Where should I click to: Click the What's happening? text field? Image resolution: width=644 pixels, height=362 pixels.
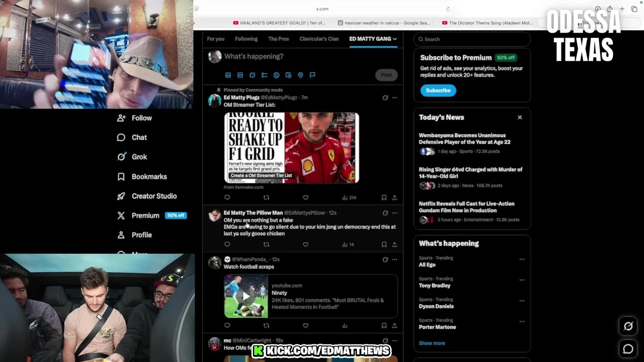(254, 56)
